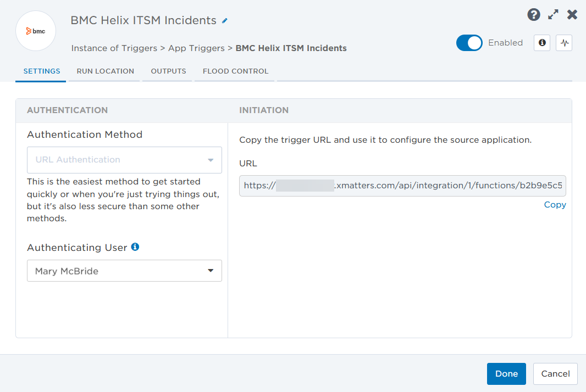The image size is (586, 392).
Task: Show Authenticating User info tooltip icon
Action: coord(135,247)
